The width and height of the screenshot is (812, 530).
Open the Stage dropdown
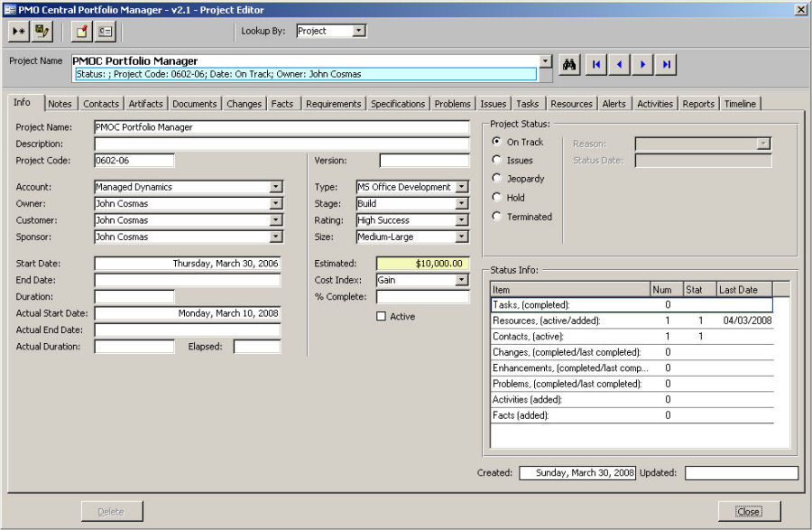coord(462,203)
